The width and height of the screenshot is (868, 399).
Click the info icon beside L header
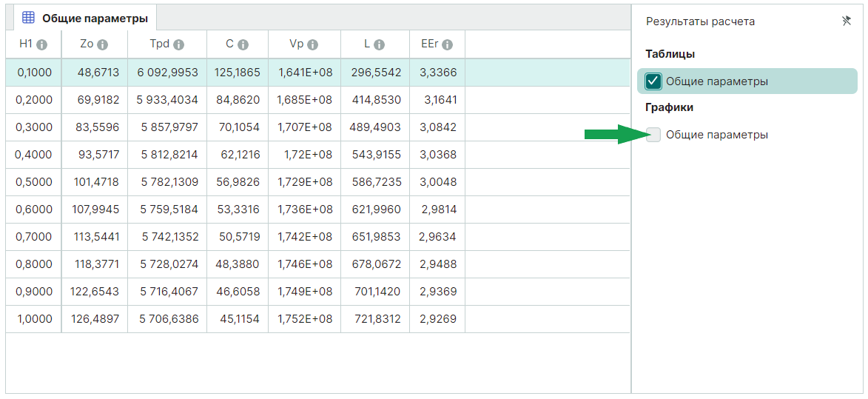pos(380,45)
